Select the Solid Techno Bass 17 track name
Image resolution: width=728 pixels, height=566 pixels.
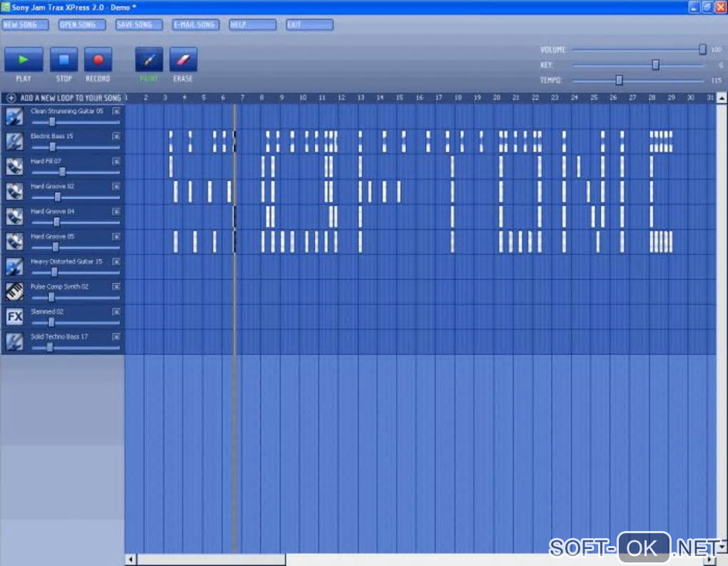[x=59, y=337]
